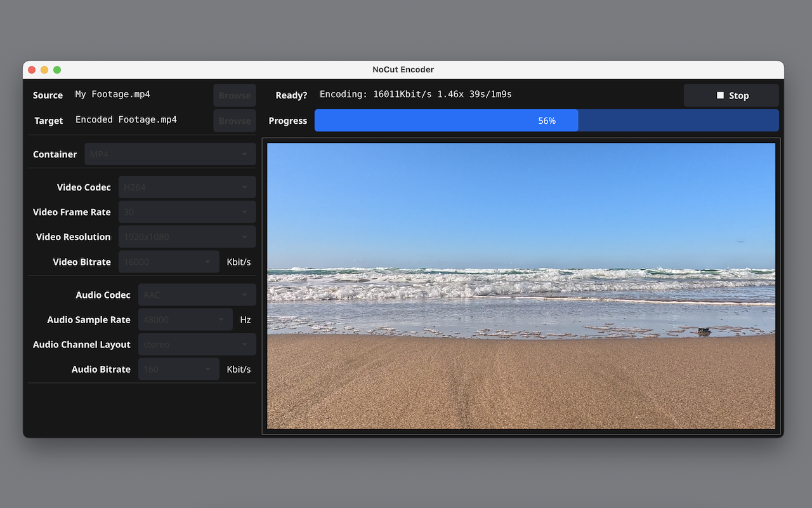This screenshot has width=812, height=508.
Task: Click the yellow minimize window button
Action: (x=44, y=70)
